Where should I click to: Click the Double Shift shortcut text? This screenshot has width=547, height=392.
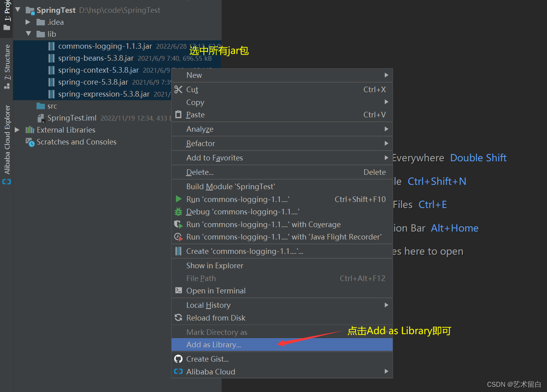pyautogui.click(x=478, y=158)
